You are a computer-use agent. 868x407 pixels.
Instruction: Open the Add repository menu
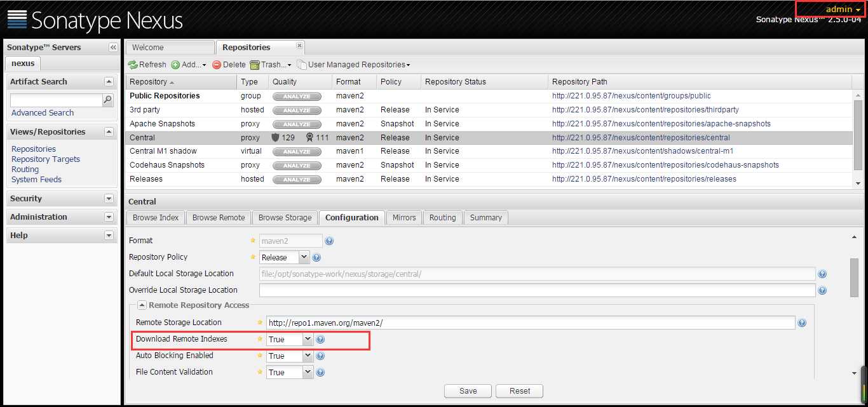tap(189, 65)
